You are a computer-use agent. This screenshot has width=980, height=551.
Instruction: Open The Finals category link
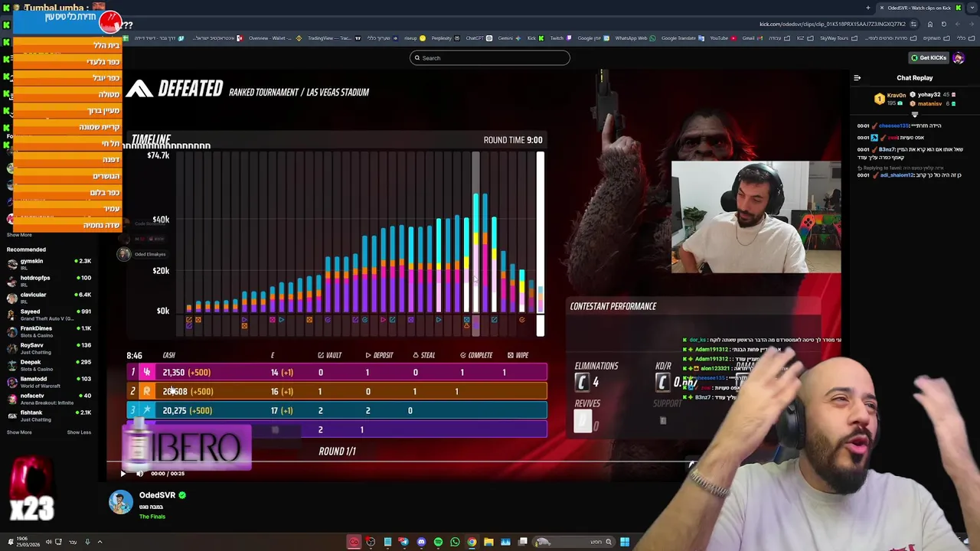pyautogui.click(x=152, y=517)
